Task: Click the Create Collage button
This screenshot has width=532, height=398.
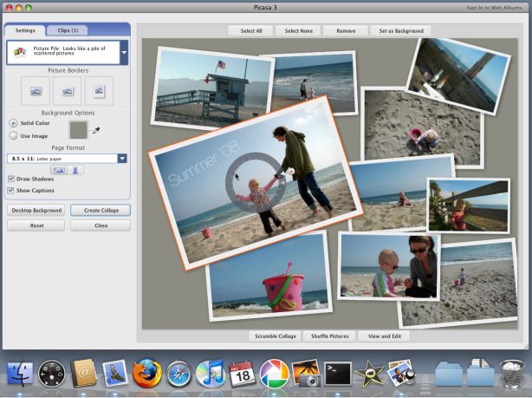Action: pos(101,210)
